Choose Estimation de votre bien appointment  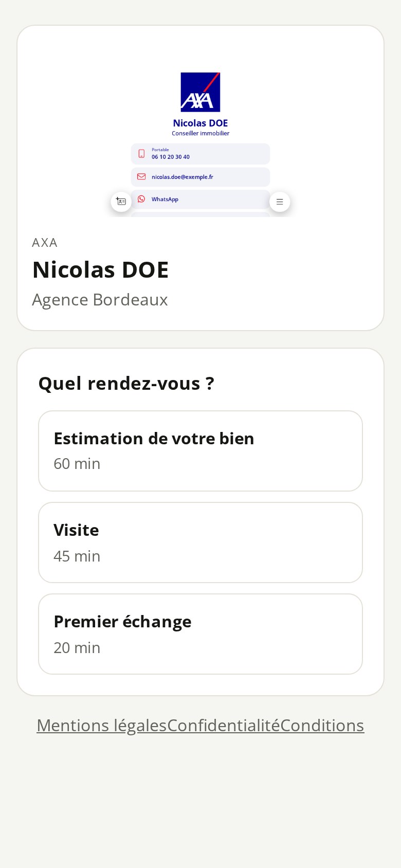click(x=200, y=451)
